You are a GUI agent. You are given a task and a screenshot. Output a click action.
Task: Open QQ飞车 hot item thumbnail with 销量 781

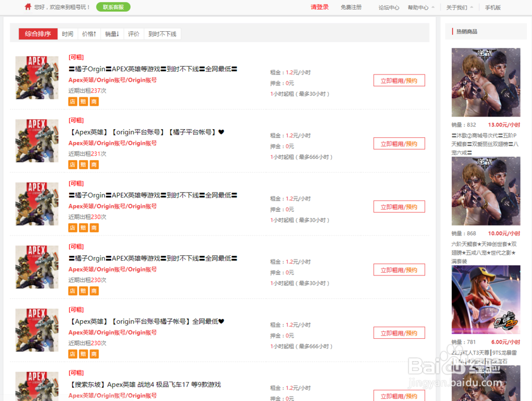click(x=486, y=299)
